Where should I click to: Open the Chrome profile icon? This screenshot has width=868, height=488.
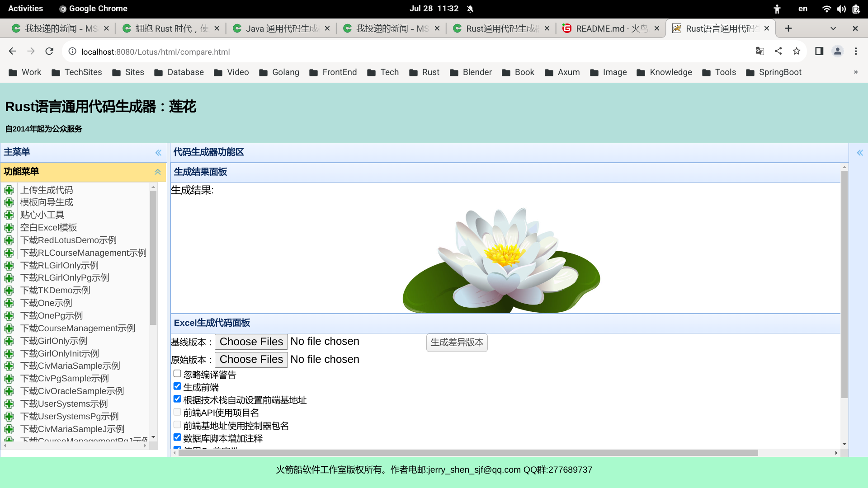(x=838, y=52)
